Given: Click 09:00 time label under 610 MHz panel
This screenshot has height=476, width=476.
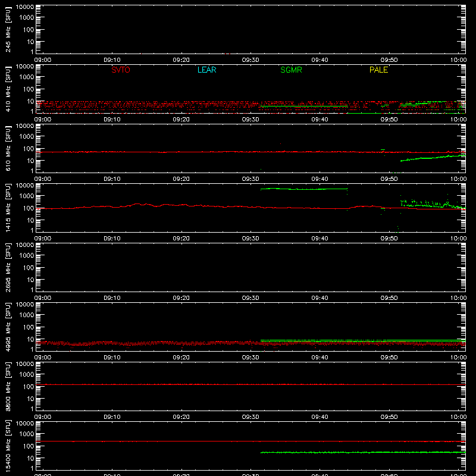Looking at the screenshot, I should 43,179.
